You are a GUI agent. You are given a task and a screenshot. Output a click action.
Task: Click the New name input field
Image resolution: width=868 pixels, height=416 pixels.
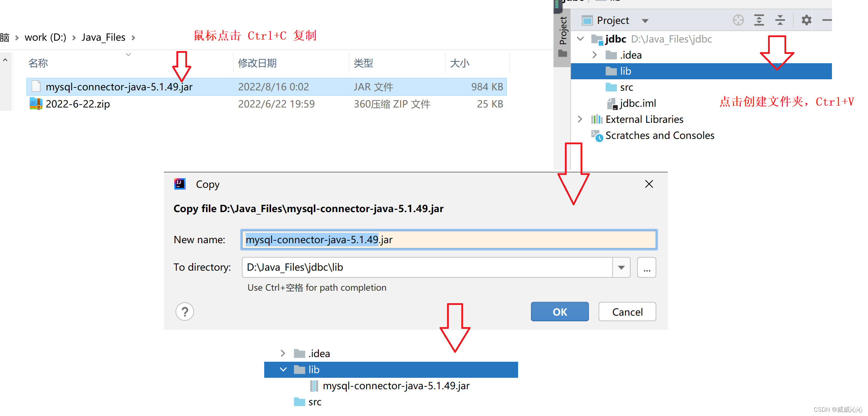pos(448,240)
